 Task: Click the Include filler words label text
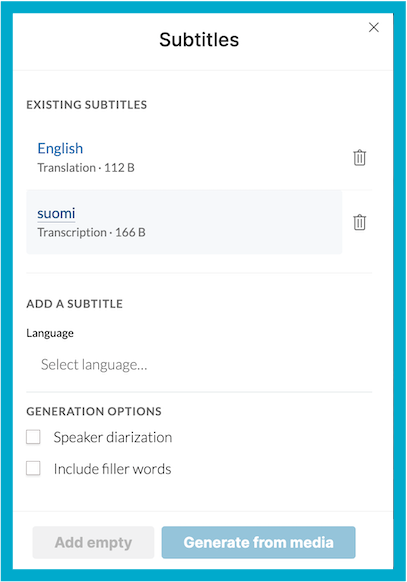112,469
